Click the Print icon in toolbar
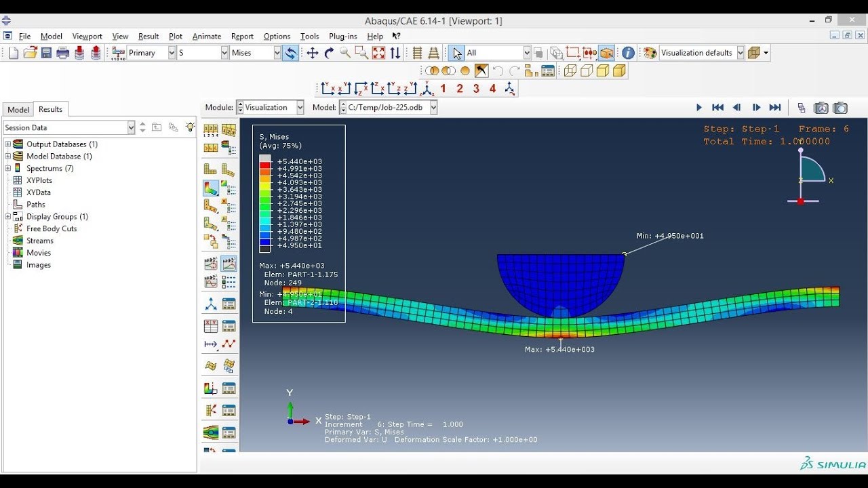The image size is (868, 488). [63, 53]
